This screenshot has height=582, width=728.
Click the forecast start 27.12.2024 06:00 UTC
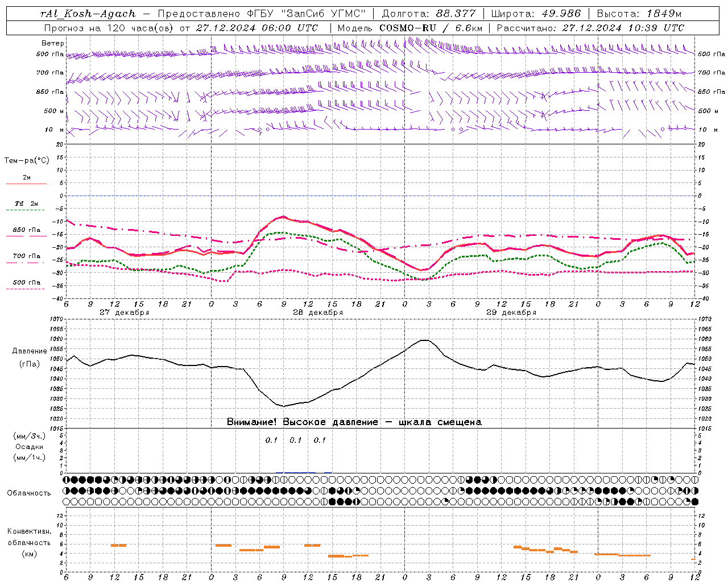pos(257,28)
